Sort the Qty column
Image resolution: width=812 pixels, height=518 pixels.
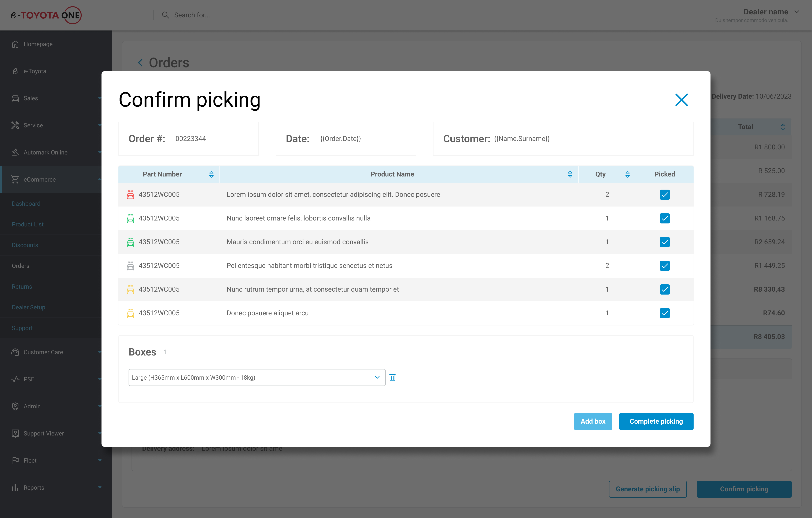click(x=627, y=174)
